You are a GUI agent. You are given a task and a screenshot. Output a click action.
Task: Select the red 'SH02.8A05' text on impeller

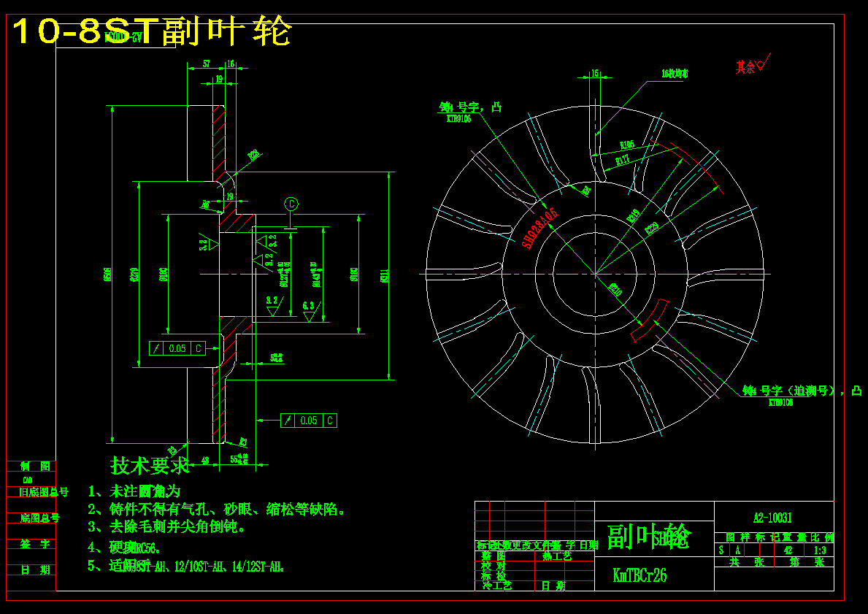click(541, 229)
